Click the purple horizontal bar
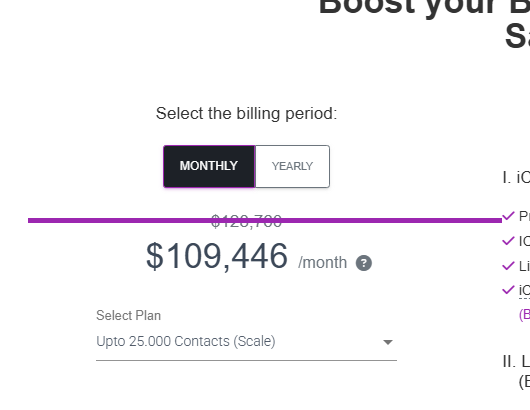The width and height of the screenshot is (530, 410). click(265, 220)
